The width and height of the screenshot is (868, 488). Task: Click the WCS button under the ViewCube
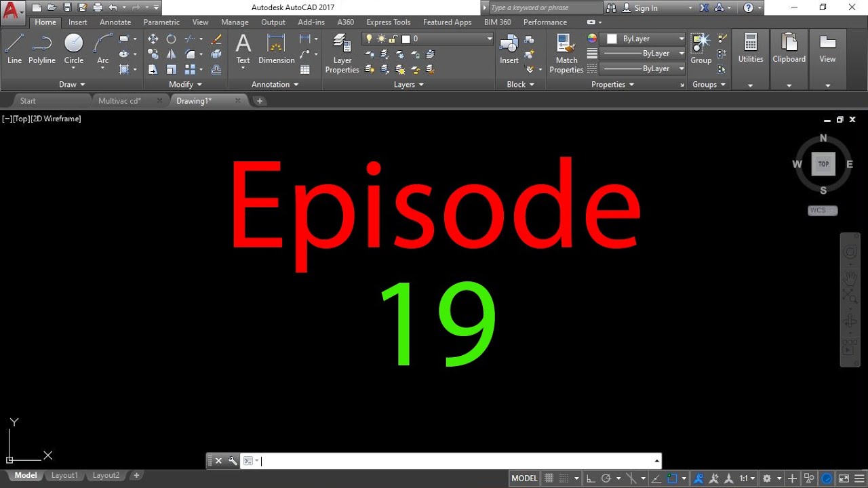coord(823,211)
